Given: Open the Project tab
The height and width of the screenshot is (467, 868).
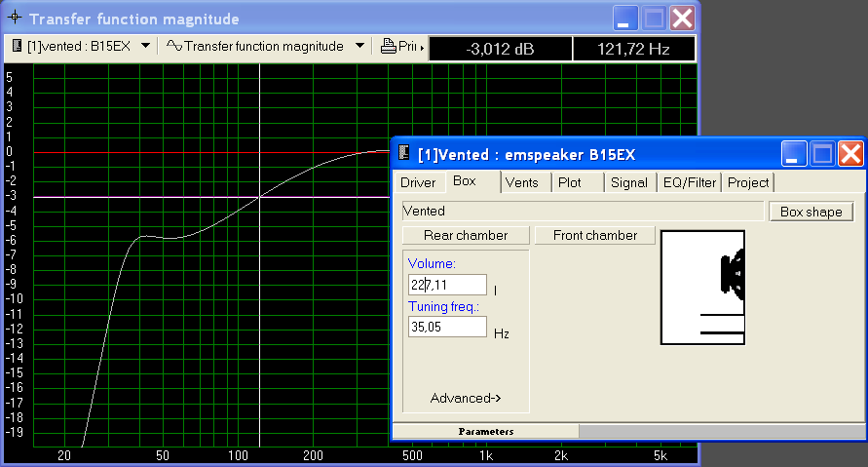Looking at the screenshot, I should click(748, 183).
